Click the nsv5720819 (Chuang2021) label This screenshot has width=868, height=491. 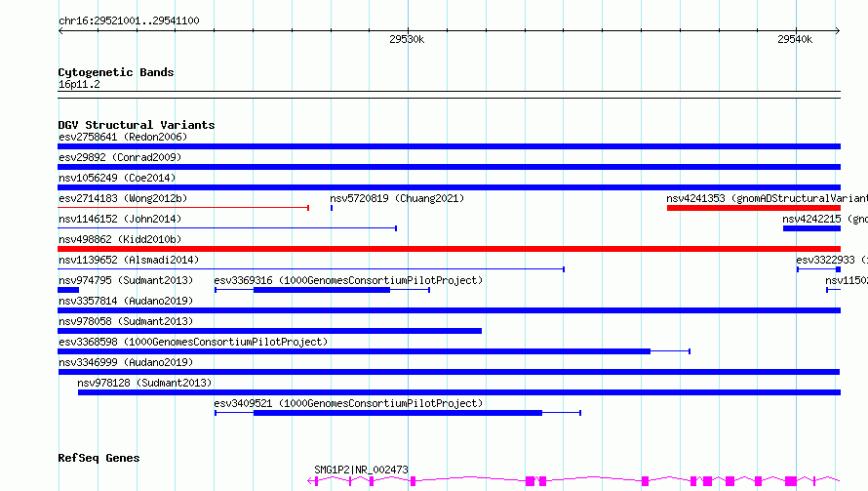[x=397, y=198]
